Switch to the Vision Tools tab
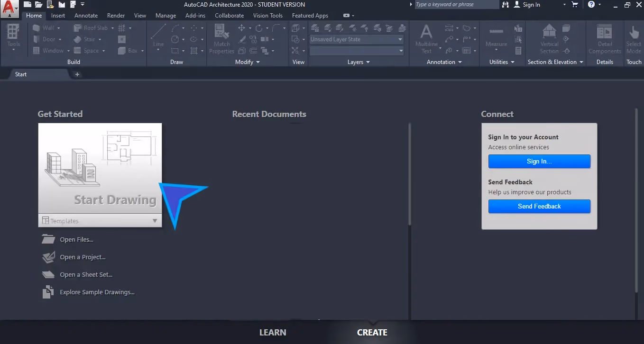This screenshot has width=644, height=344. 268,16
